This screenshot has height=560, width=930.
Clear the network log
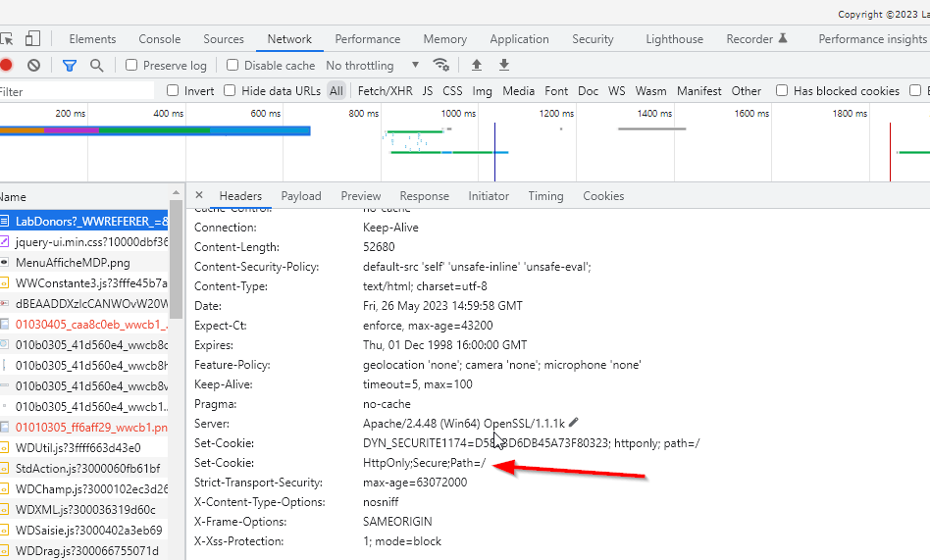click(34, 66)
